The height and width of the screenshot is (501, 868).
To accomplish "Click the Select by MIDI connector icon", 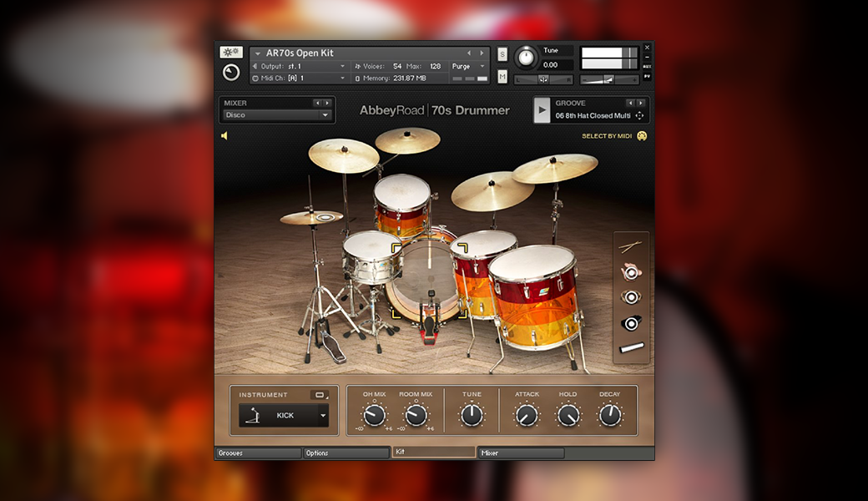I will [x=642, y=135].
